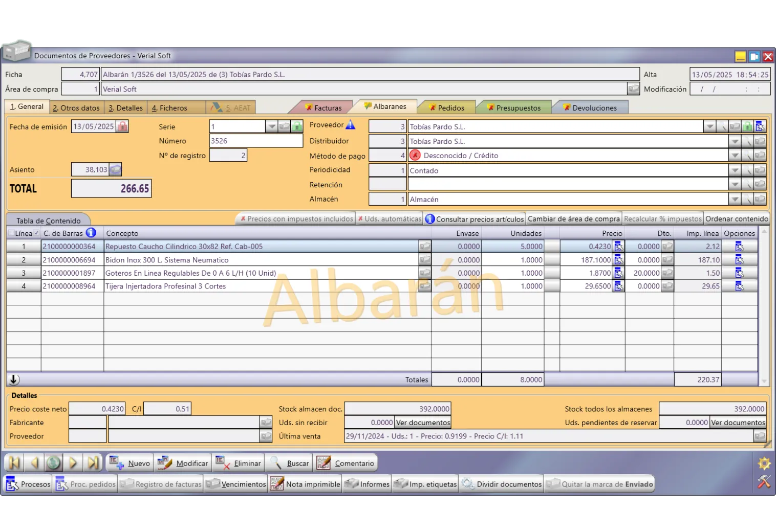Viewport: 776px width, 532px height.
Task: Click the warning triangle beside Proveedor
Action: pyautogui.click(x=350, y=125)
